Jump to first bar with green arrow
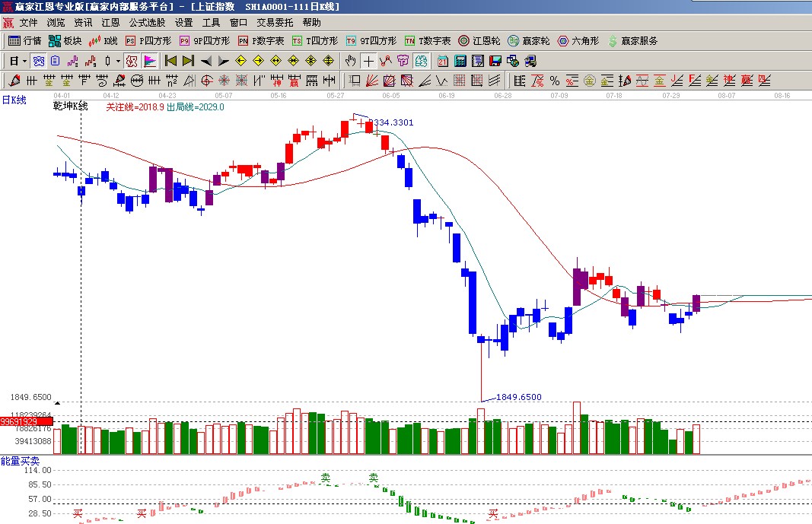Screen dimensions: 812x524 (x=171, y=61)
